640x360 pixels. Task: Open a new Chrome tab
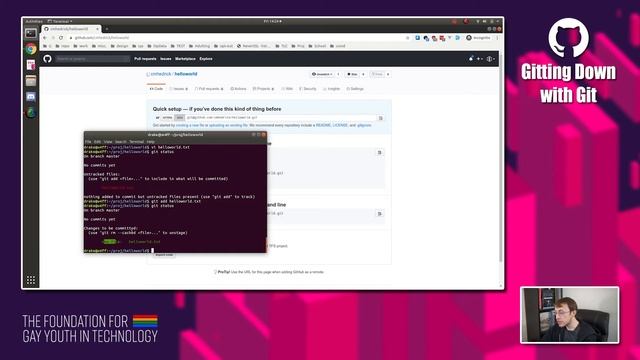click(107, 29)
